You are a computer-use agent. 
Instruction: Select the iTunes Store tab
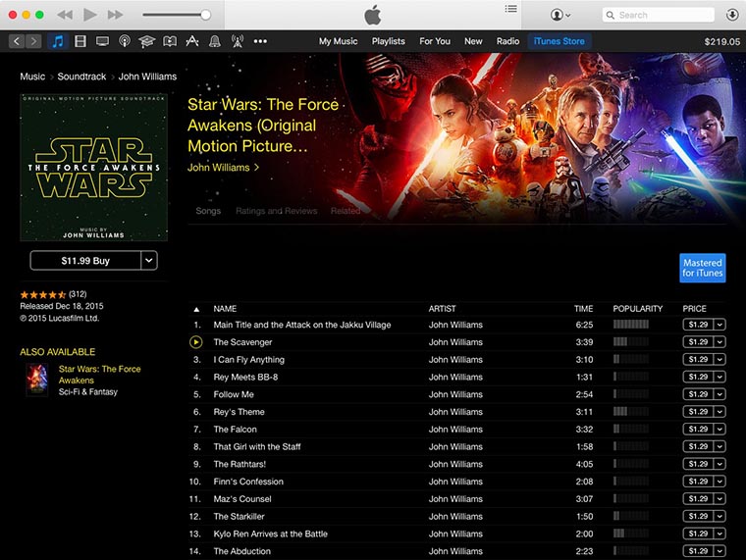[x=559, y=41]
